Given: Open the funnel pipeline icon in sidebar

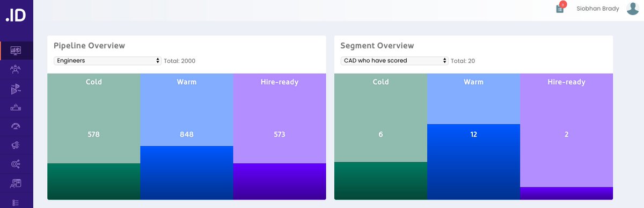Looking at the screenshot, I should 16,89.
